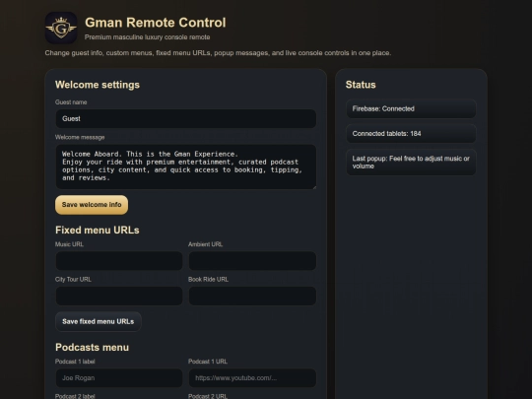
Task: Click the resize handle of Welcome message box
Action: pyautogui.click(x=314, y=187)
